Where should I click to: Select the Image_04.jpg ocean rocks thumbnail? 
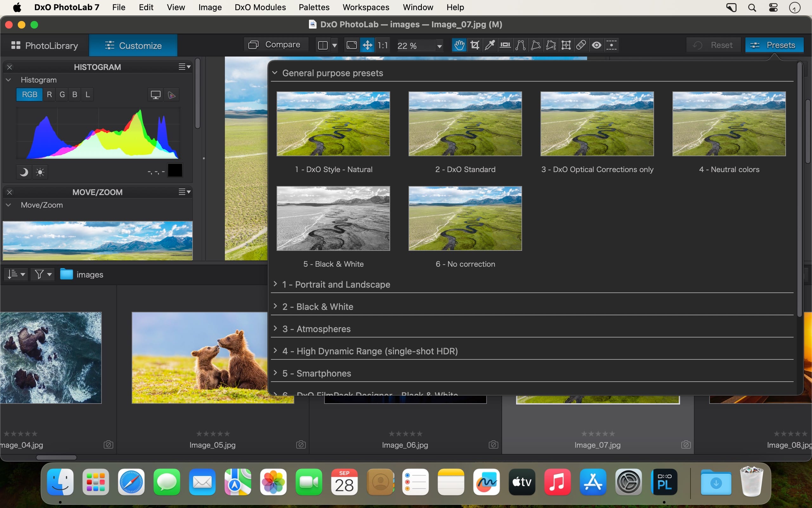(51, 358)
